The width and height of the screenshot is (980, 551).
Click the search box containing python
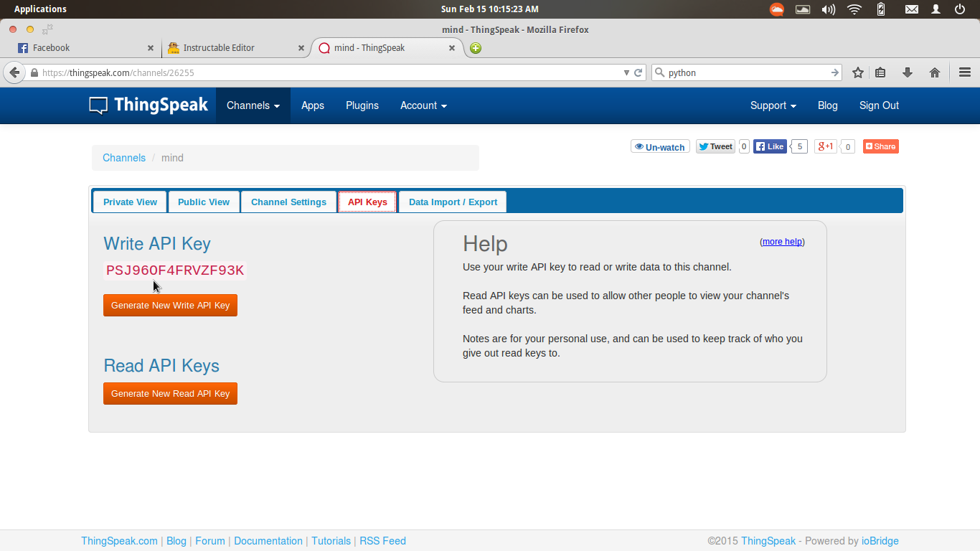[x=748, y=72]
